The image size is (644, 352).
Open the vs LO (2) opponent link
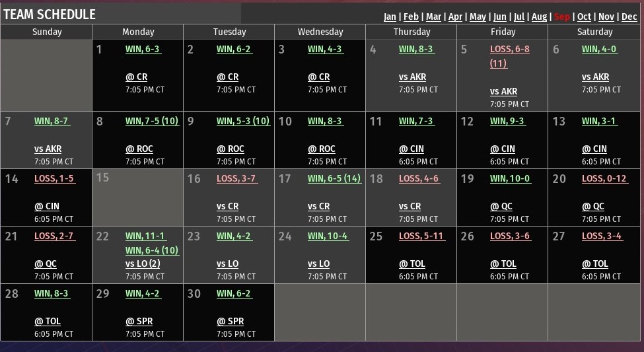pyautogui.click(x=143, y=264)
